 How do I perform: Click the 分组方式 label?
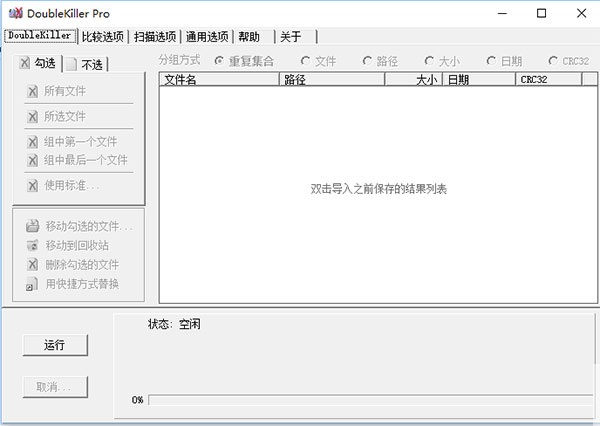click(179, 60)
